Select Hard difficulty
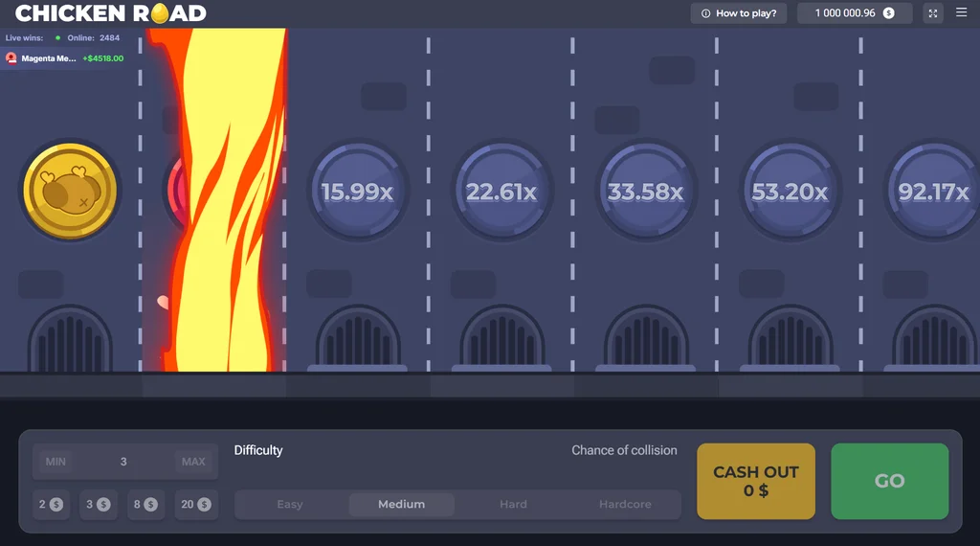This screenshot has height=546, width=980. (513, 504)
